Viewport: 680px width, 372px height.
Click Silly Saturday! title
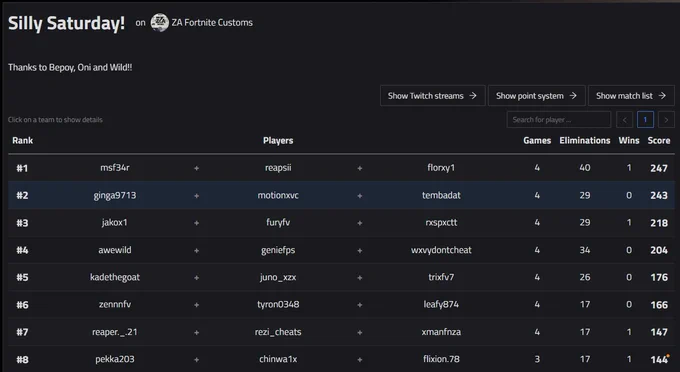66,23
